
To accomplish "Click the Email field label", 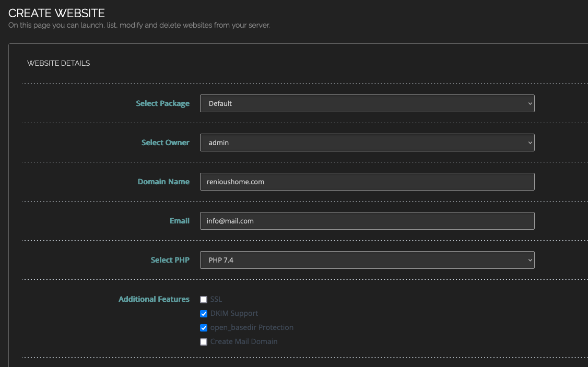I will 180,221.
